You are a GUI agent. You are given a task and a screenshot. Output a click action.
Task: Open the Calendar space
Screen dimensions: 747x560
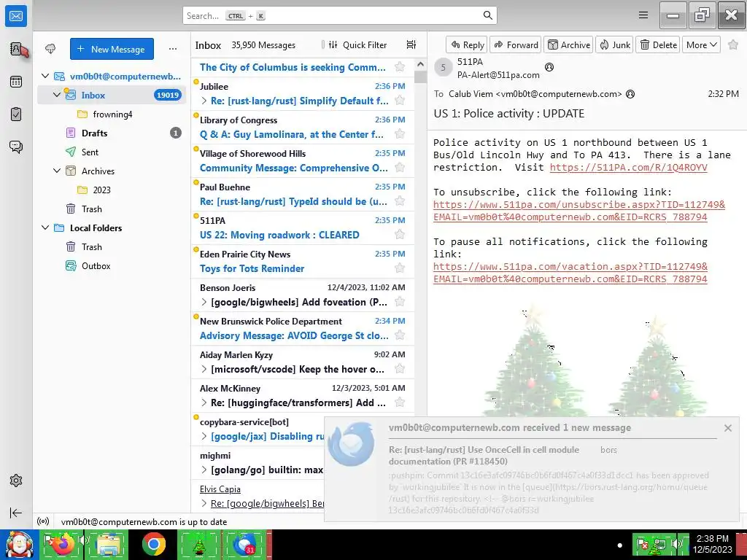click(16, 82)
